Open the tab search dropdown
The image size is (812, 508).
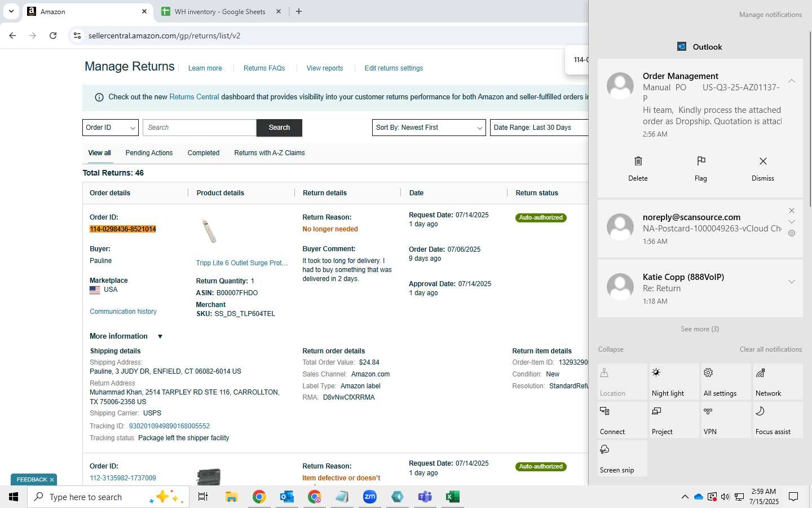click(11, 11)
